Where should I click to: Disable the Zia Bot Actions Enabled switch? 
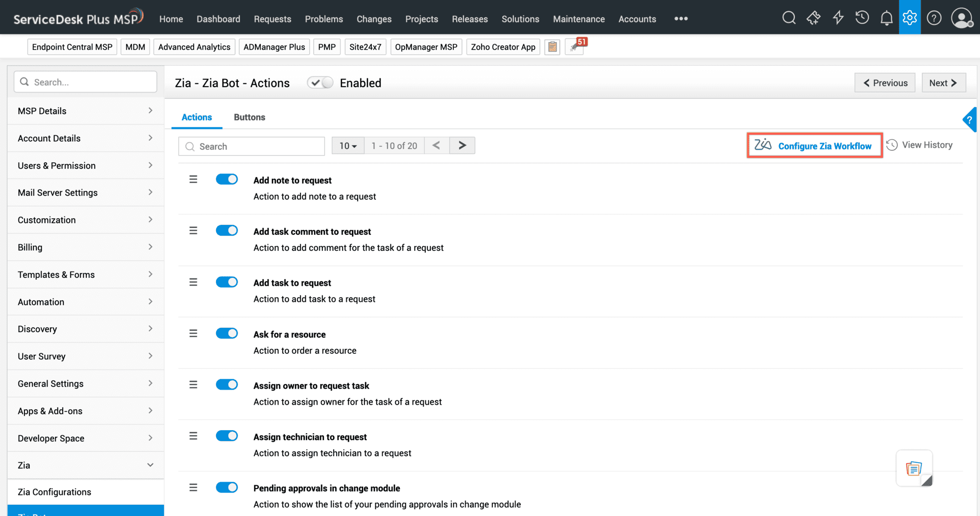click(320, 82)
